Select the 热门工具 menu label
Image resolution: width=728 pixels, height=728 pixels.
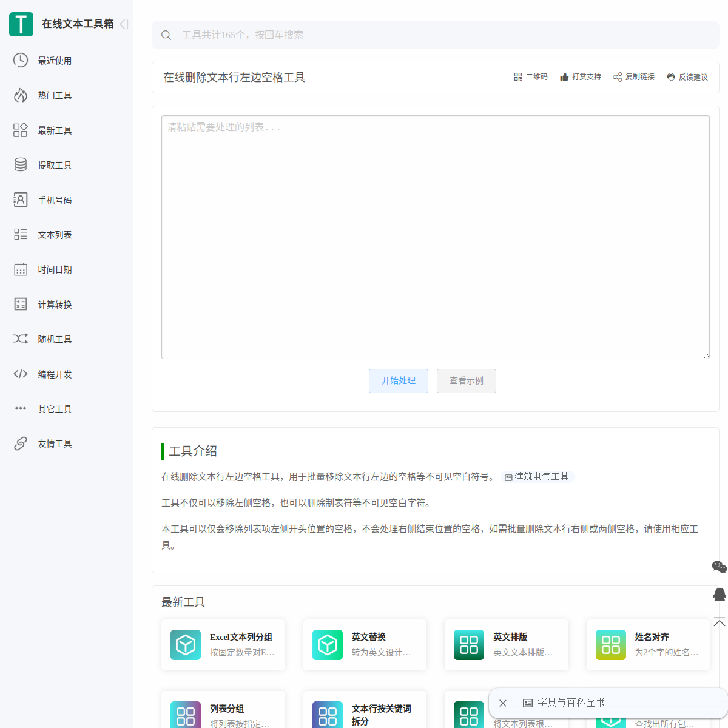click(55, 95)
